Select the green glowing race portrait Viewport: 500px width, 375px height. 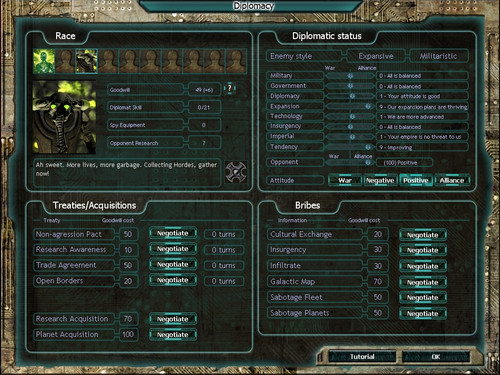44,61
